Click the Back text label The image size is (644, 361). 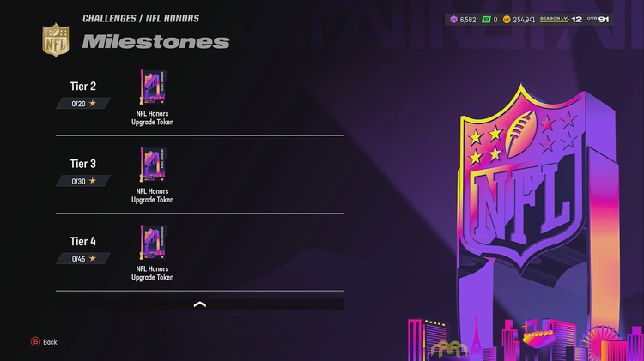pyautogui.click(x=50, y=342)
